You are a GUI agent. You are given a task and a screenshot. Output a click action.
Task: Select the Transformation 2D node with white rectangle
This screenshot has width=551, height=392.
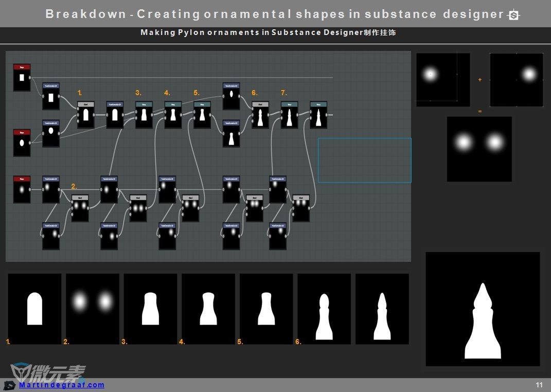tap(51, 96)
